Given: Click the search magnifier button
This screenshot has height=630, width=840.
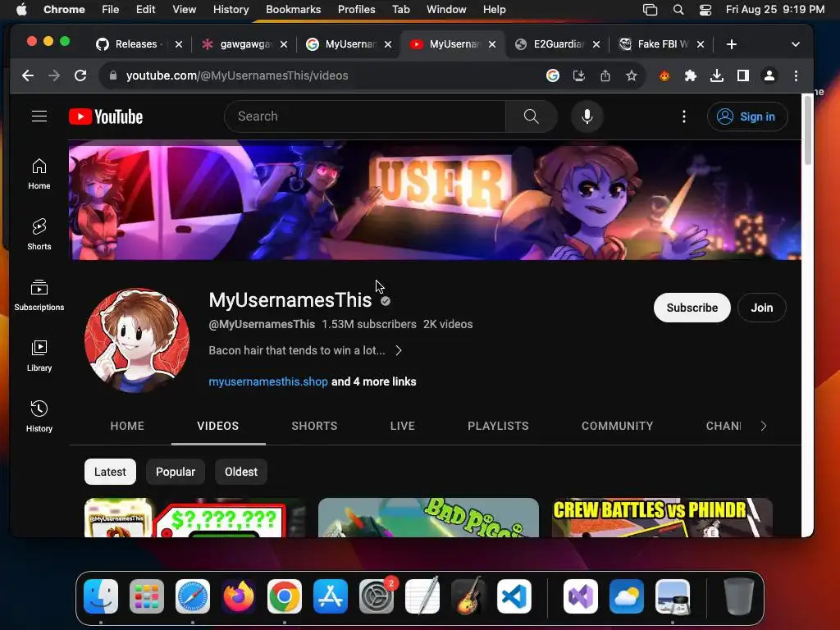Looking at the screenshot, I should point(531,116).
